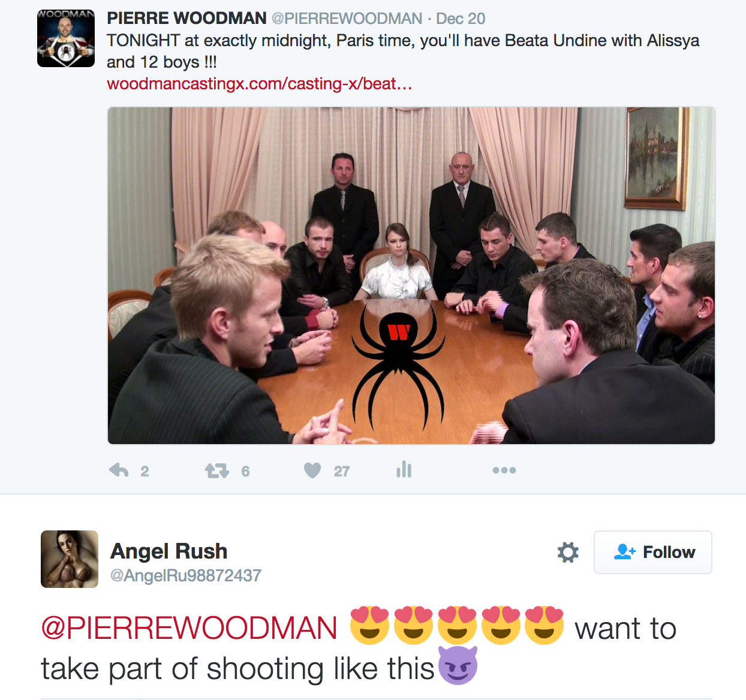Expand the embedded tweet photo
This screenshot has height=700, width=746.
coord(411,276)
